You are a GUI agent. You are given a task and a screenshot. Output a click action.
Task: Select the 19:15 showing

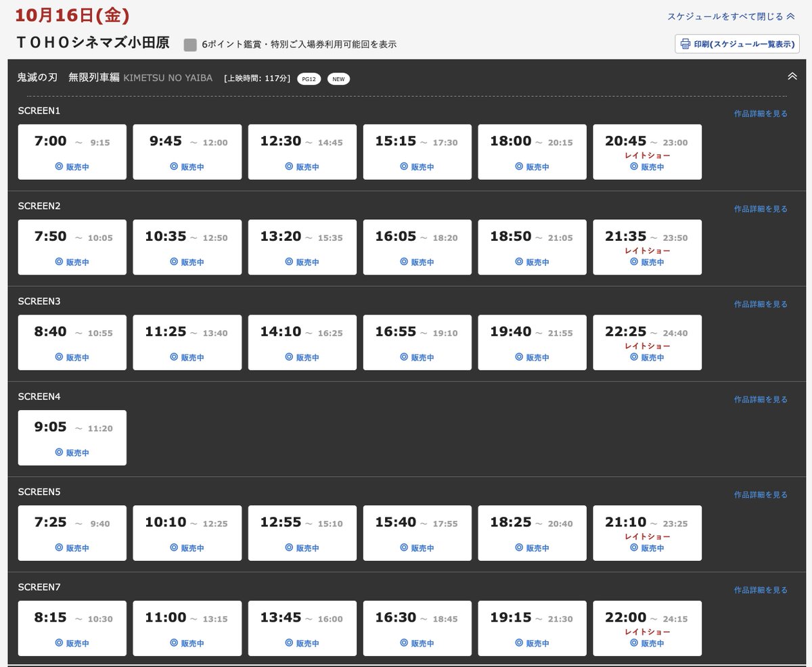click(533, 629)
